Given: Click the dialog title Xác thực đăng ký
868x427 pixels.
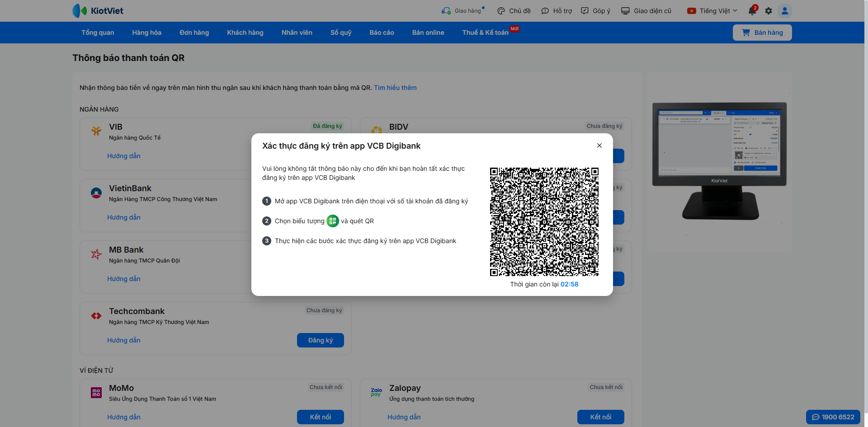Looking at the screenshot, I should [x=341, y=146].
